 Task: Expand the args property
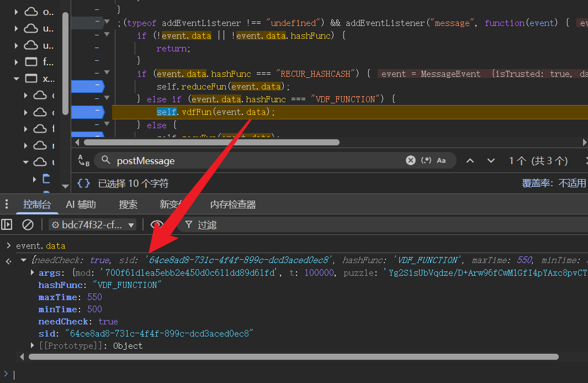pos(32,272)
